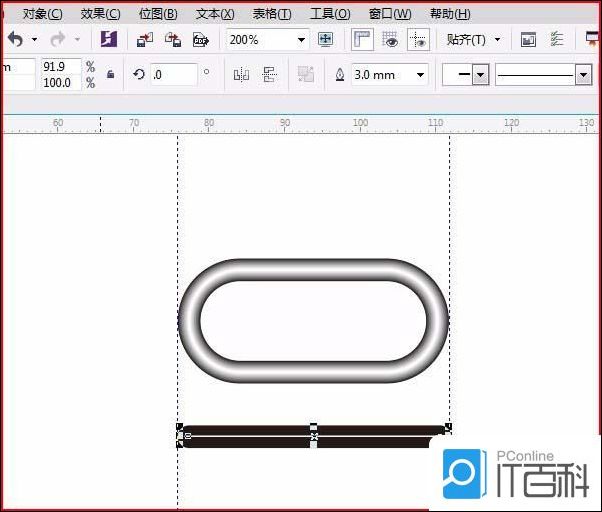Toggle the grid visibility eye icon

point(390,39)
